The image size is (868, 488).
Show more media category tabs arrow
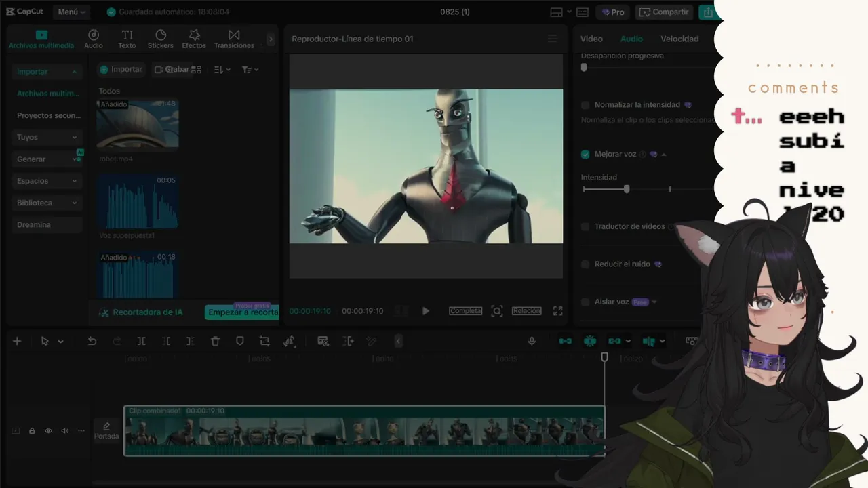coord(271,39)
